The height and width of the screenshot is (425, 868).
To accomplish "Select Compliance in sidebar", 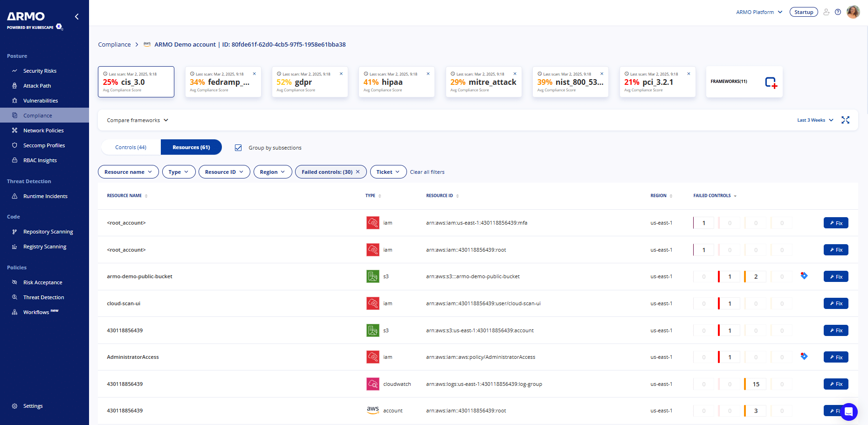I will (x=44, y=116).
